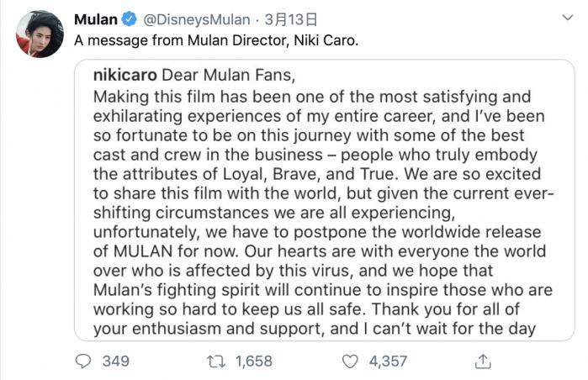Like the tweet with the heart icon
588x380 pixels.
click(349, 361)
